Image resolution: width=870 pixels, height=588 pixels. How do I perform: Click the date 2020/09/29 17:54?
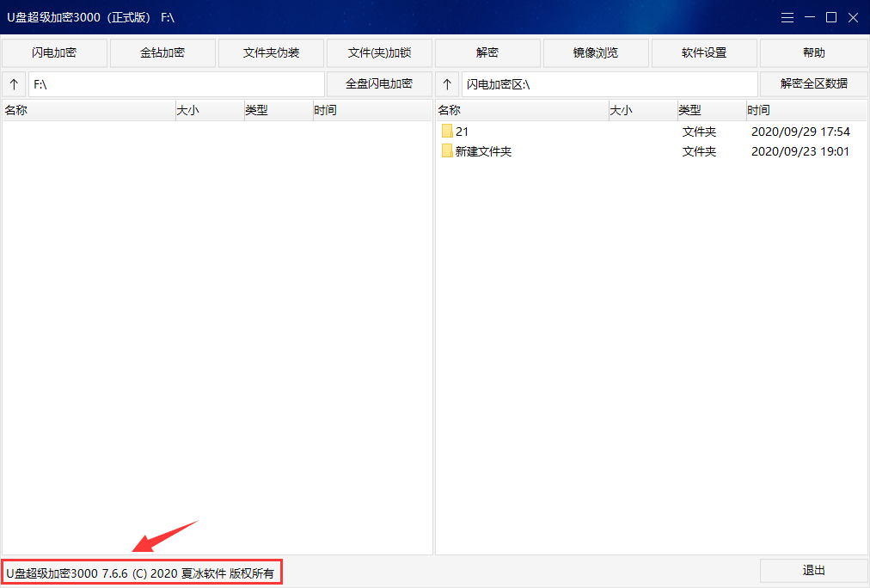point(800,132)
